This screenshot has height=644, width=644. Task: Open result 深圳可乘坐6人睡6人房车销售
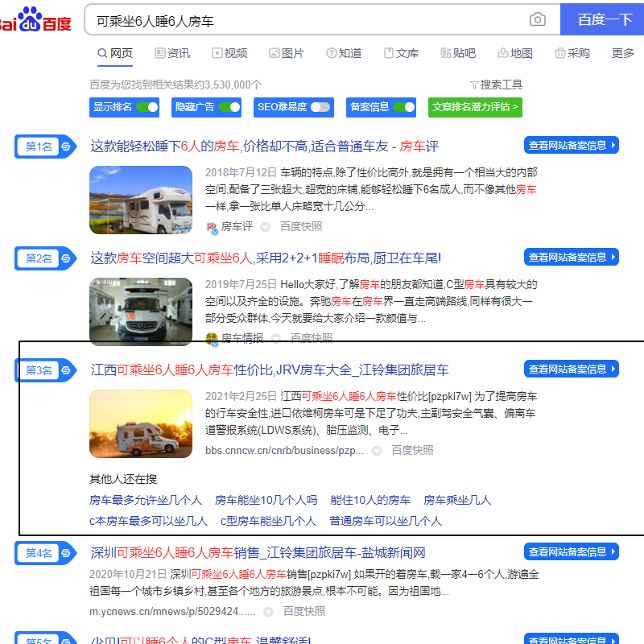(x=258, y=553)
